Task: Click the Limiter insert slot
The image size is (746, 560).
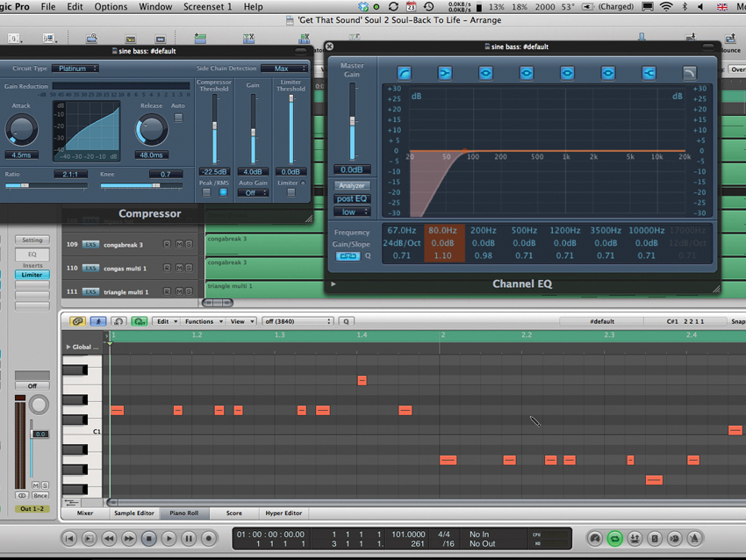Action: [x=32, y=275]
